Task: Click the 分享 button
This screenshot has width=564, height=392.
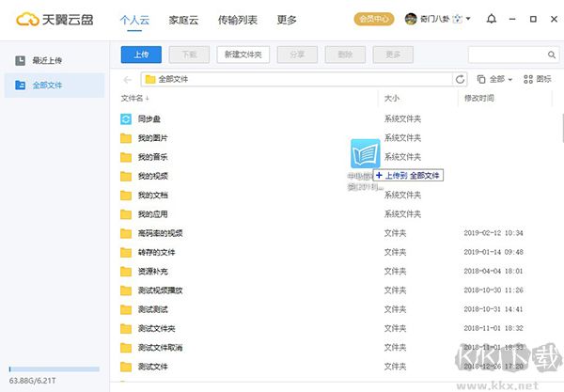Action: (x=297, y=55)
